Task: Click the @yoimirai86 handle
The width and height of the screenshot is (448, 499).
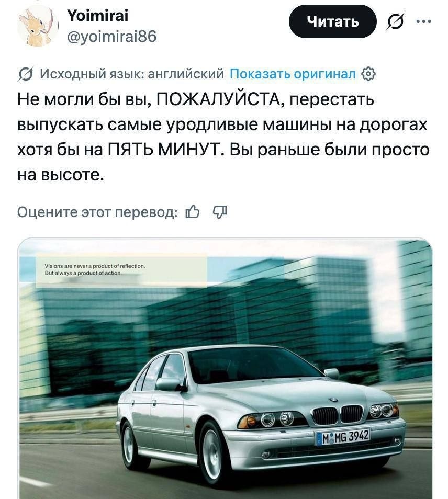Action: coord(112,37)
